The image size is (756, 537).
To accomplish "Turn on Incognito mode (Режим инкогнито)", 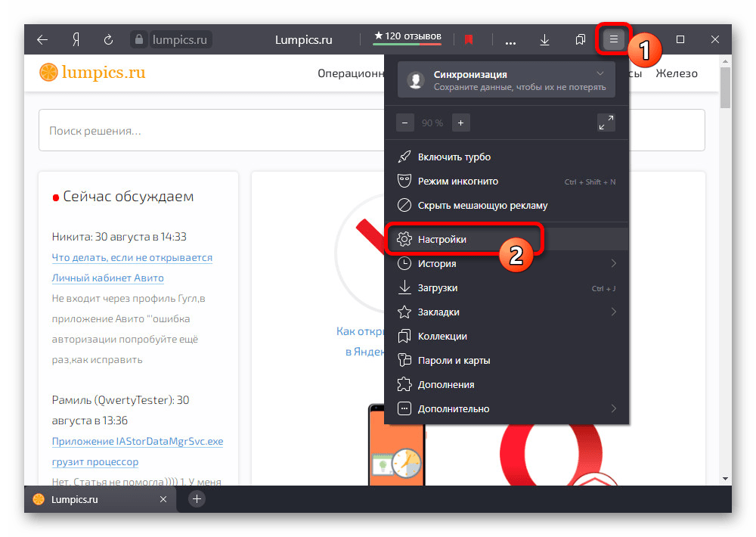I will [457, 182].
